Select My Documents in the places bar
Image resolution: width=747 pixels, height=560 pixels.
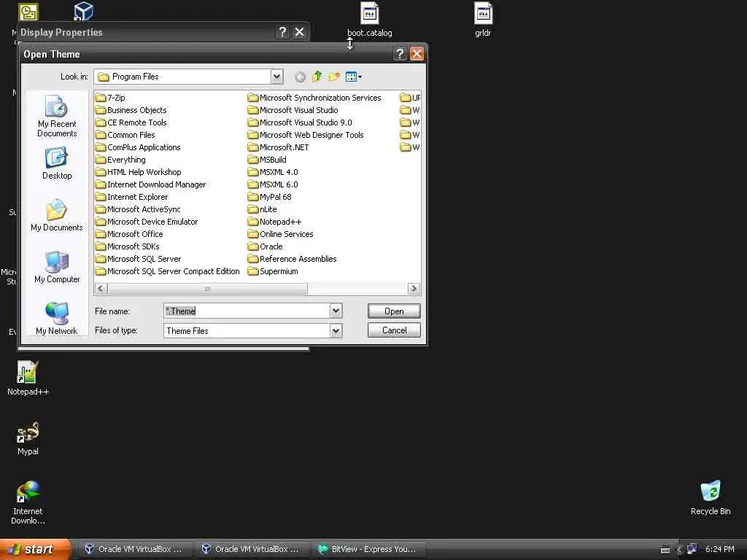(57, 215)
